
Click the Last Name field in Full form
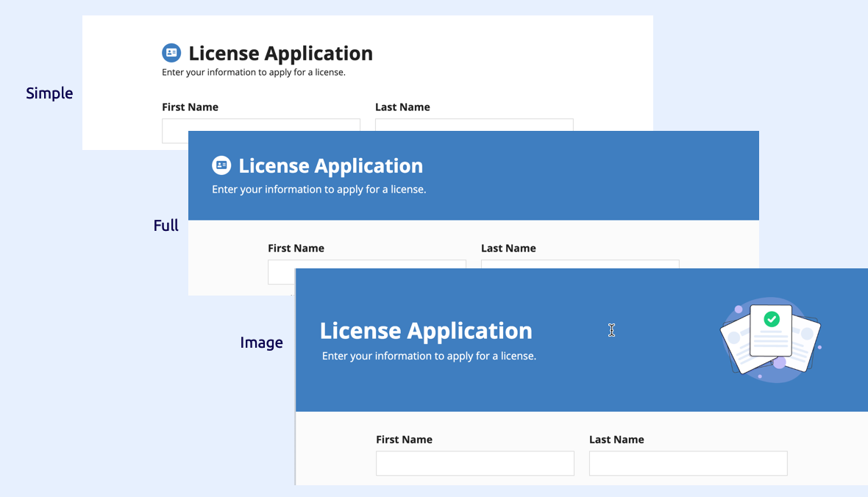(580, 264)
